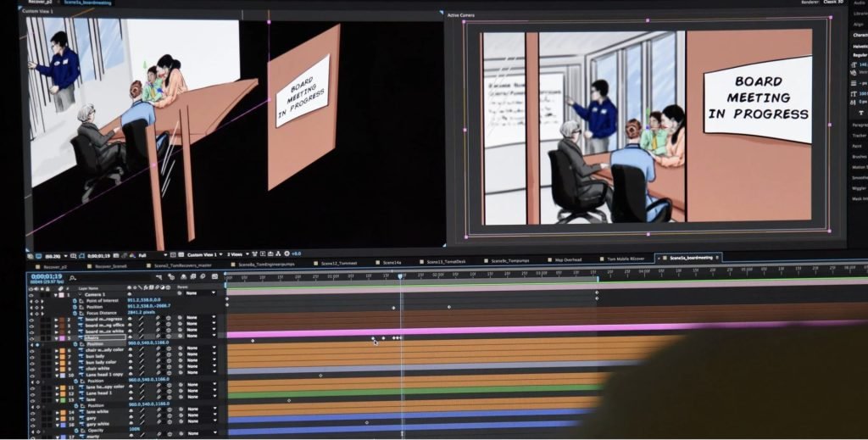The image size is (868, 440).
Task: Toggle visibility of the chairs layer
Action: (31, 338)
